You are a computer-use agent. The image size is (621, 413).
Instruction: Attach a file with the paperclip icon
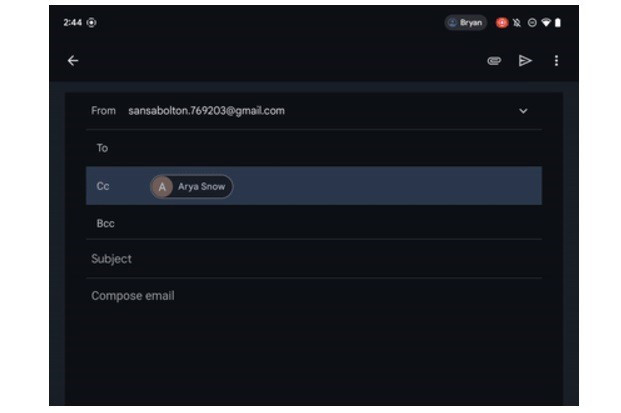point(494,61)
